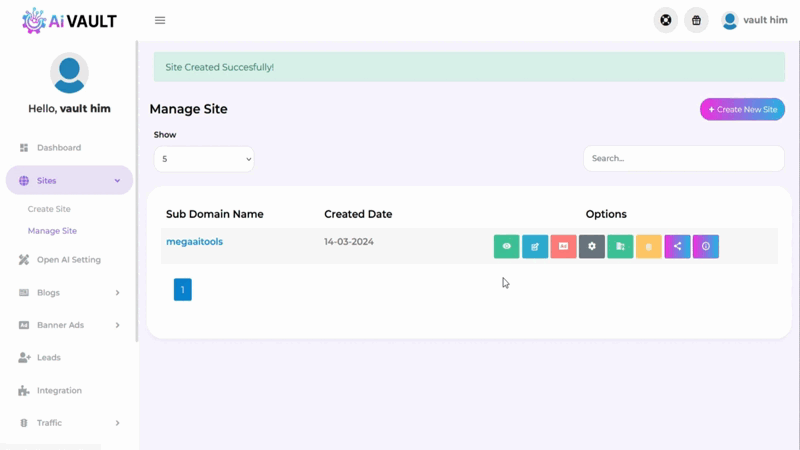Click the green building icon button
Screen dimensions: 800x450
[620, 246]
